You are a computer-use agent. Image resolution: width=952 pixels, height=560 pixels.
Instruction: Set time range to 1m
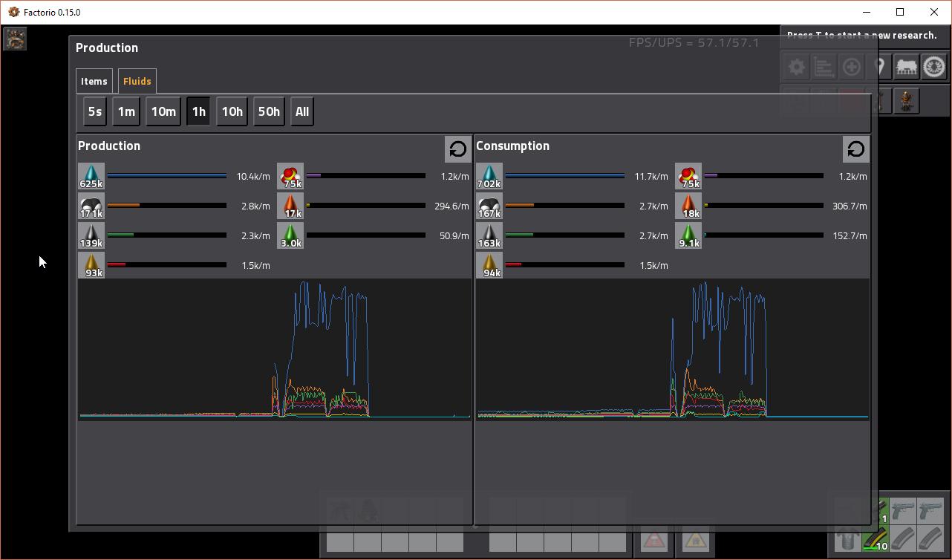126,111
